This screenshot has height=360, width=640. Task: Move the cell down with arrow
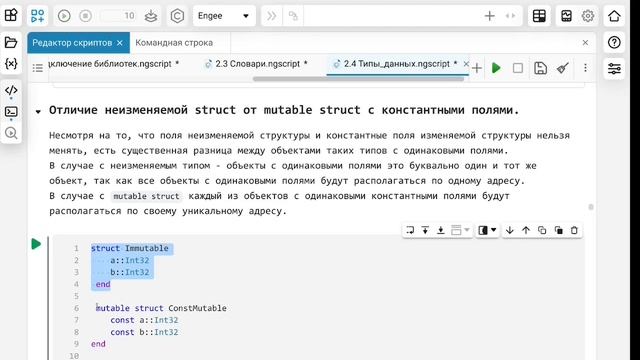click(509, 230)
